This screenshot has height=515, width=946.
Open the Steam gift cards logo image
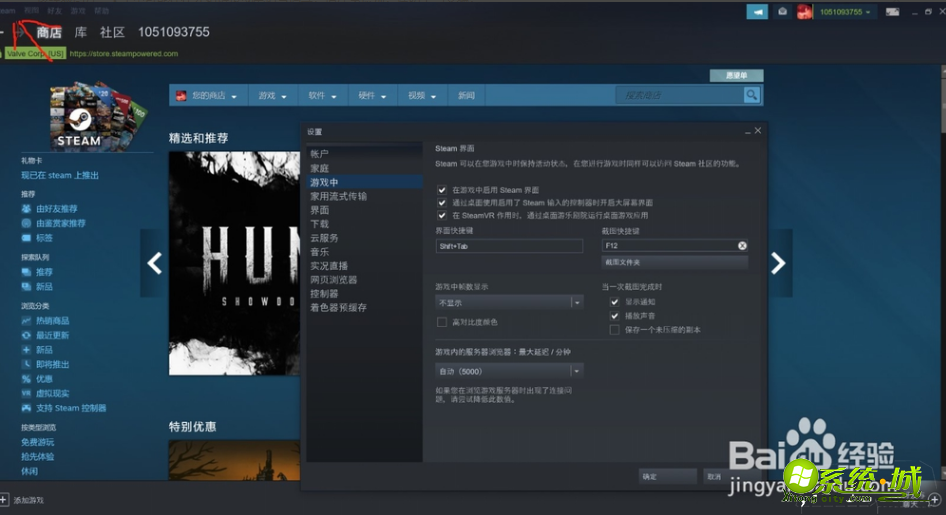pos(97,116)
